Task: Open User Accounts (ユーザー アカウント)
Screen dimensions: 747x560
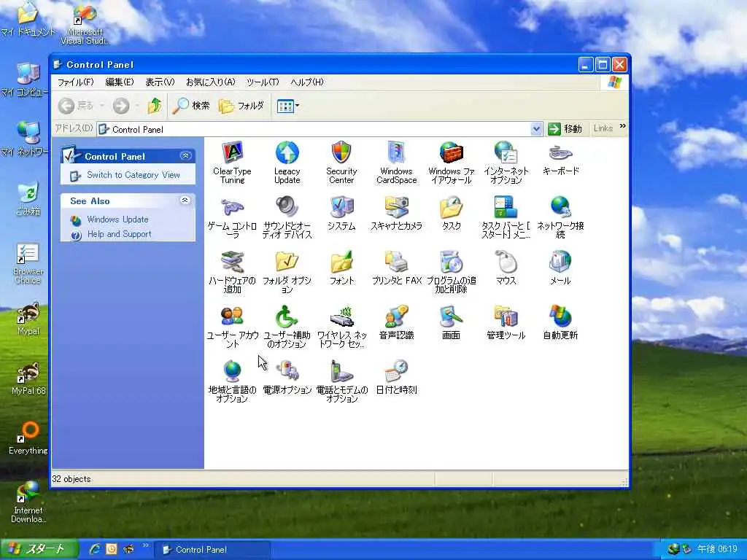Action: point(233,327)
